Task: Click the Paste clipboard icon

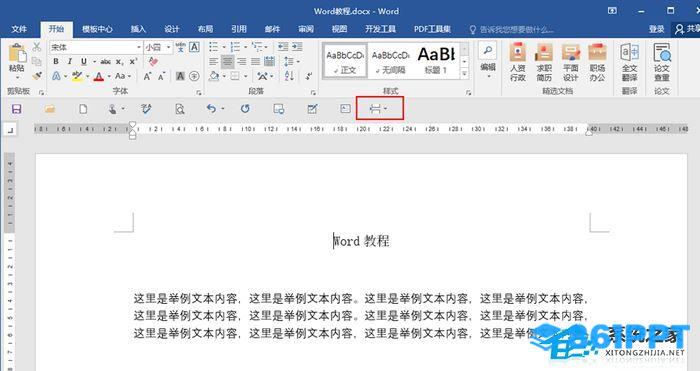Action: 17,54
